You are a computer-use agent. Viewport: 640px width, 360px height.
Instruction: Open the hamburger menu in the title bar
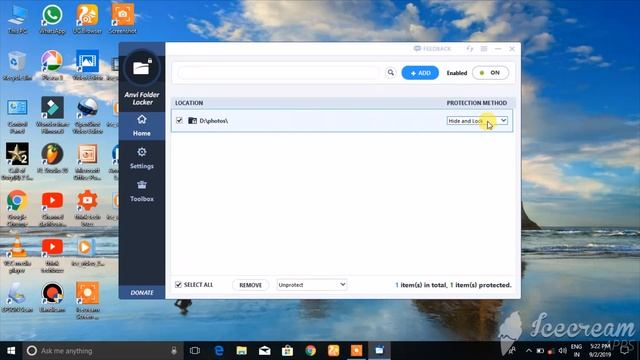point(484,49)
